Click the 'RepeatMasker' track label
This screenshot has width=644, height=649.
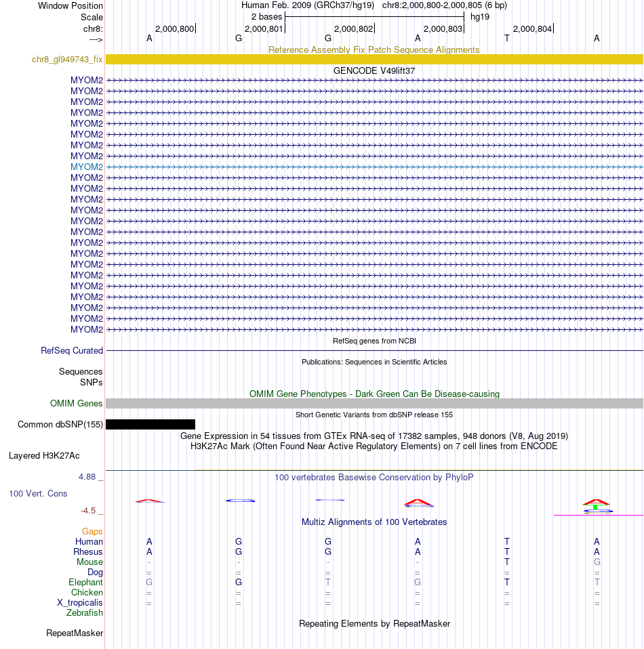(75, 633)
